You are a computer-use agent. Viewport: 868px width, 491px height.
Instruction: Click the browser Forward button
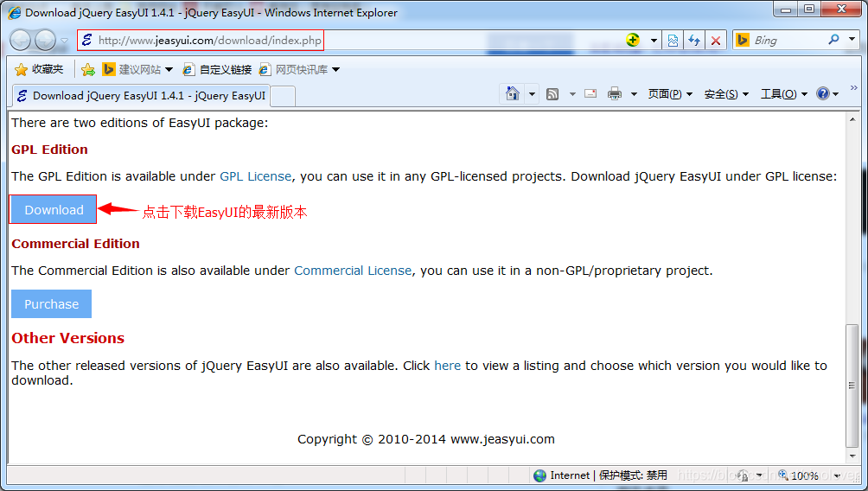pos(46,40)
